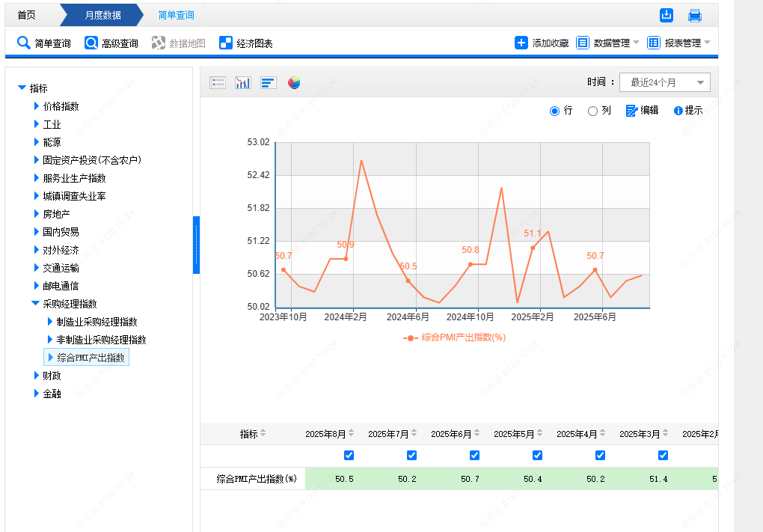Screen dimensions: 763x532
Task: Open the 数据管理 dropdown menu
Action: point(607,43)
